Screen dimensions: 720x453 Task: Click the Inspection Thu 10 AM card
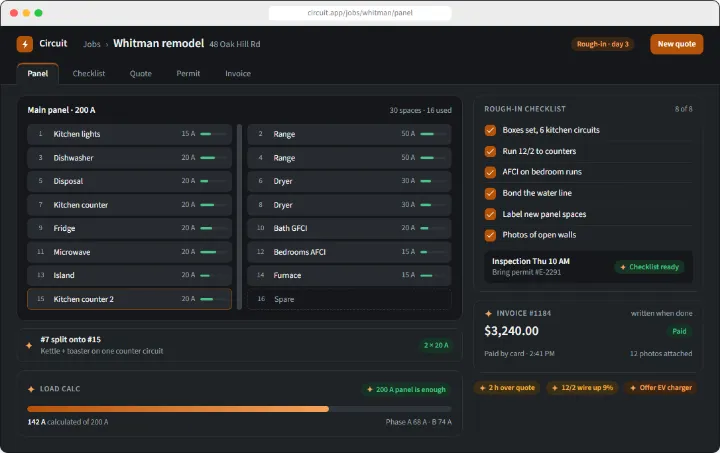pos(588,267)
